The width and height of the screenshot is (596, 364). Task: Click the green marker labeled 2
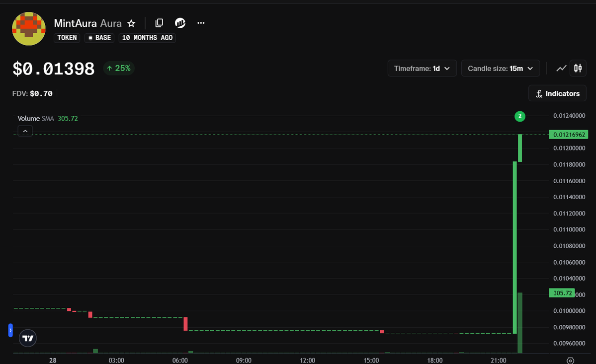520,116
